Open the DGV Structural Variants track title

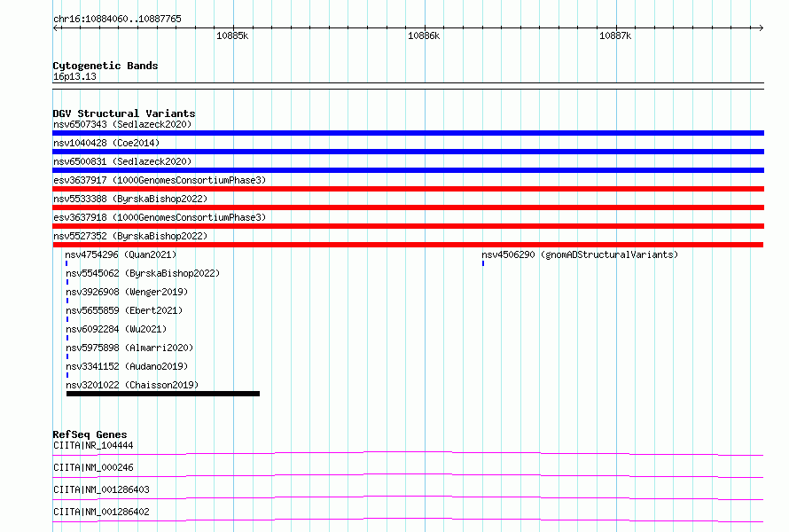124,113
